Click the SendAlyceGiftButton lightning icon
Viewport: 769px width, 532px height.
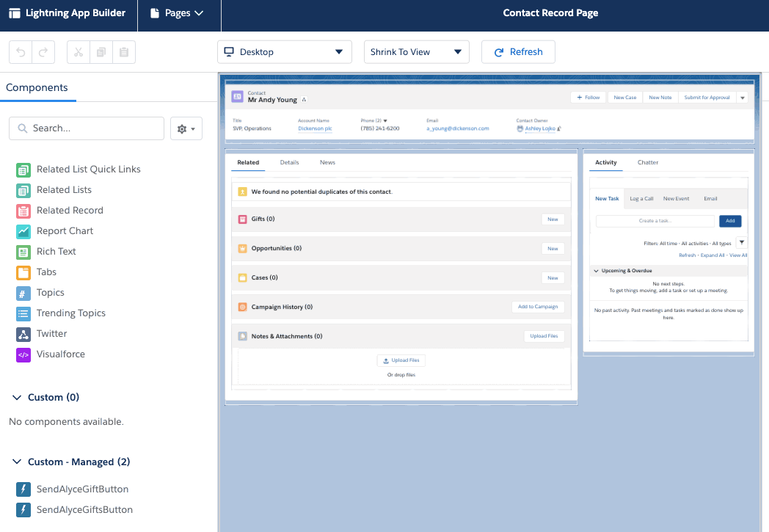(23, 489)
